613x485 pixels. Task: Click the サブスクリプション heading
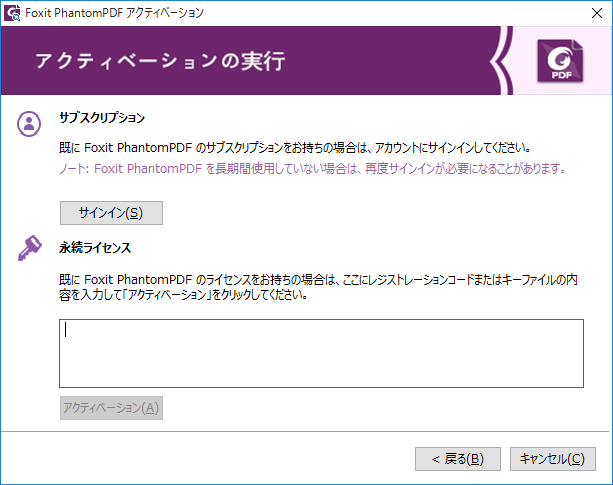(x=102, y=118)
